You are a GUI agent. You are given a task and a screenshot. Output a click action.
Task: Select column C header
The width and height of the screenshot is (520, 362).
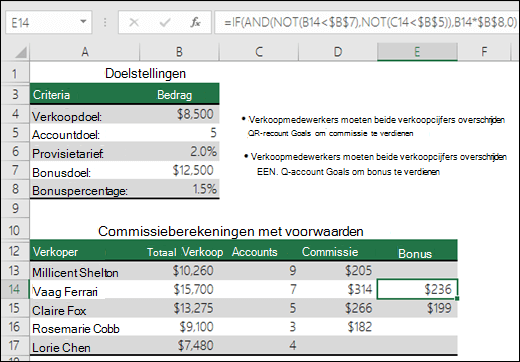[x=259, y=52]
